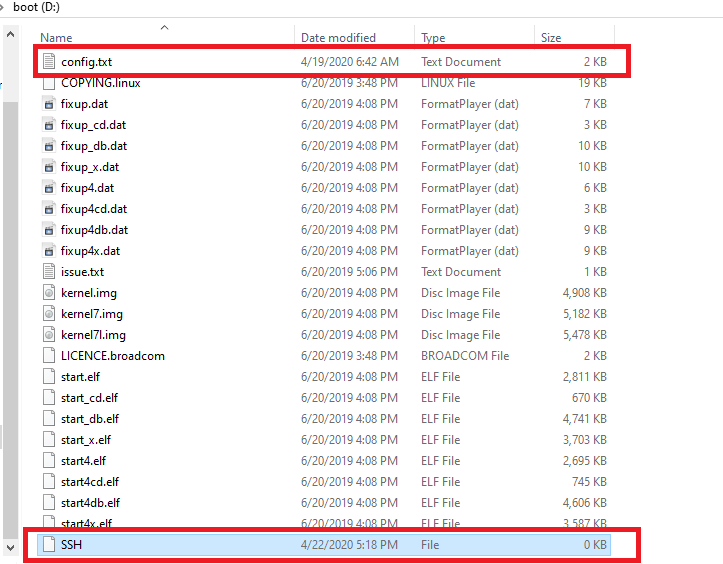Click the BROADCOM File type cell
The image size is (723, 564).
click(465, 356)
